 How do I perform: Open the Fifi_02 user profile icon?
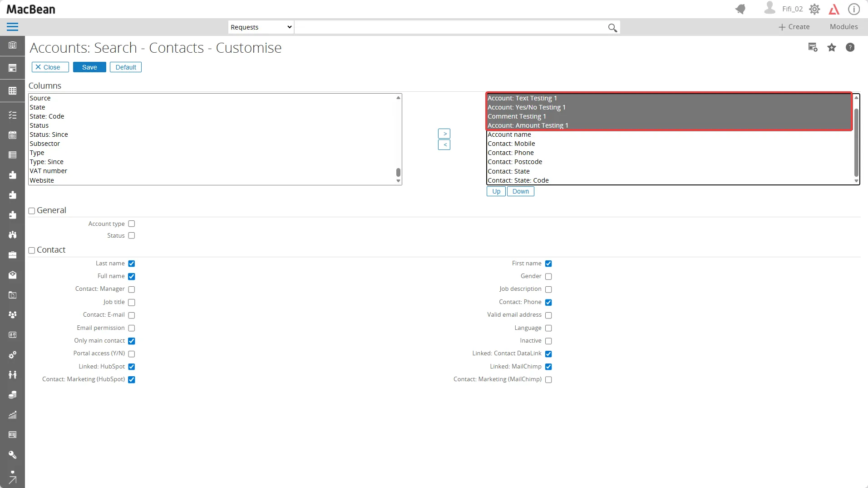pyautogui.click(x=769, y=8)
